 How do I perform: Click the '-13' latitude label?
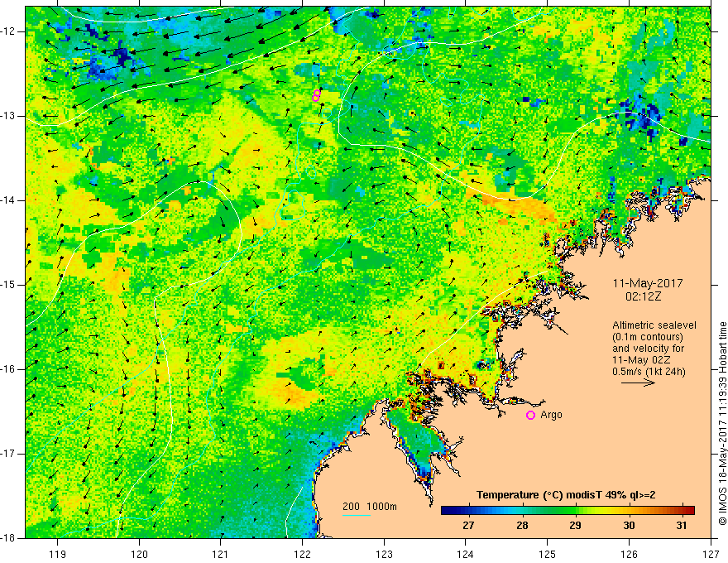coord(9,116)
